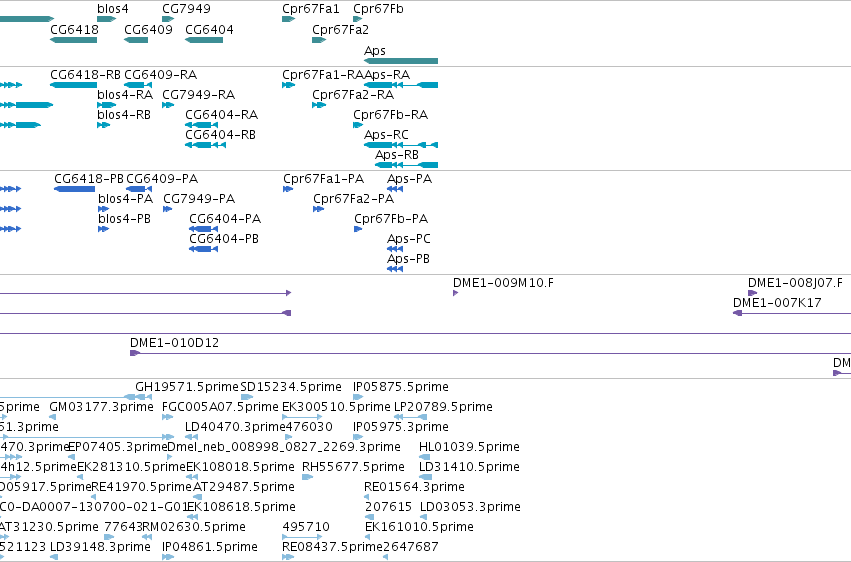Screen dimensions: 851x562
Task: Select EST RE41970.5prime
Action: click(x=142, y=487)
